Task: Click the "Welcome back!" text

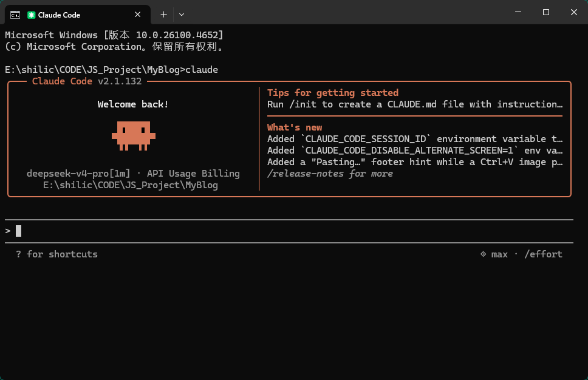Action: 133,104
